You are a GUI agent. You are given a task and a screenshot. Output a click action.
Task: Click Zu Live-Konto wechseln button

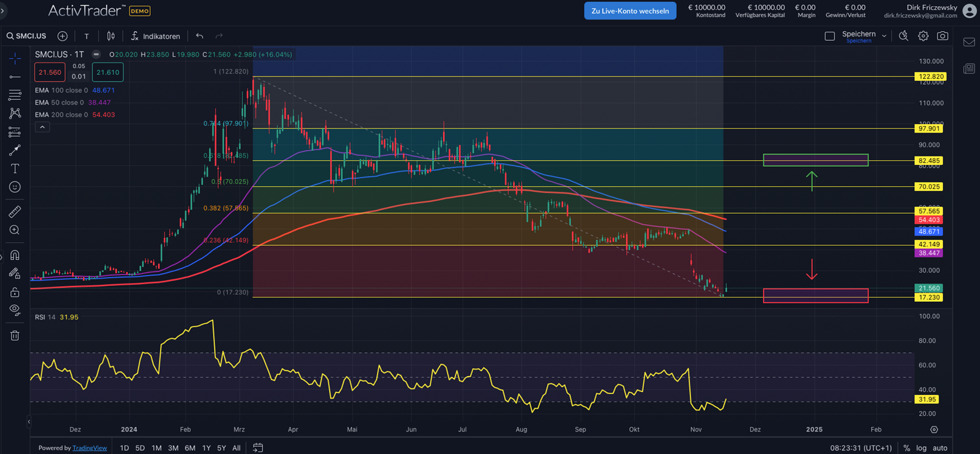[630, 11]
